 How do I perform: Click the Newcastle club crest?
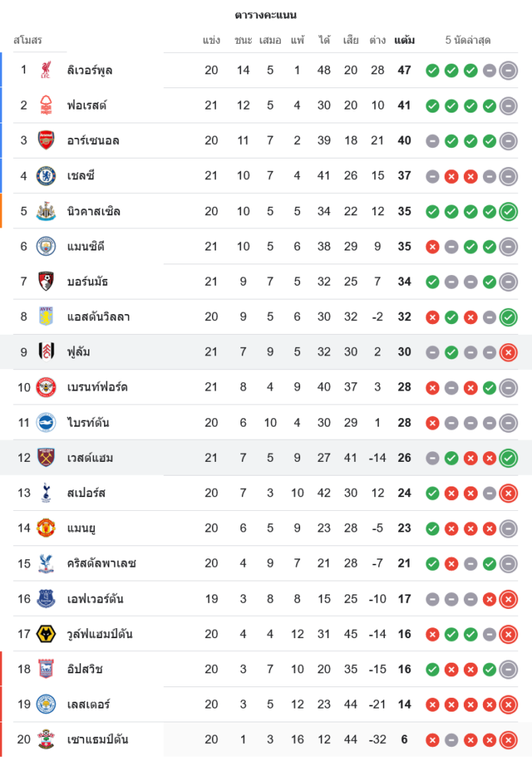click(x=46, y=211)
